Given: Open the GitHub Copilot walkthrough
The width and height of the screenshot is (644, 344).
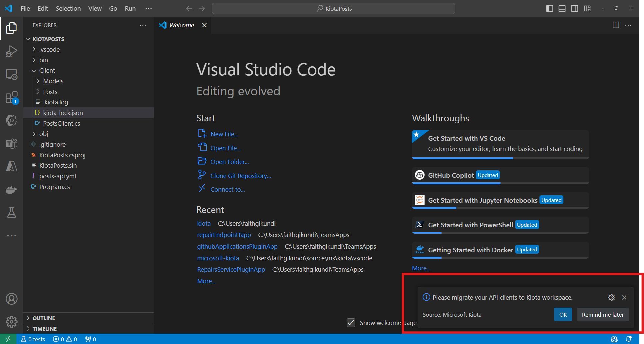Looking at the screenshot, I should (500, 176).
